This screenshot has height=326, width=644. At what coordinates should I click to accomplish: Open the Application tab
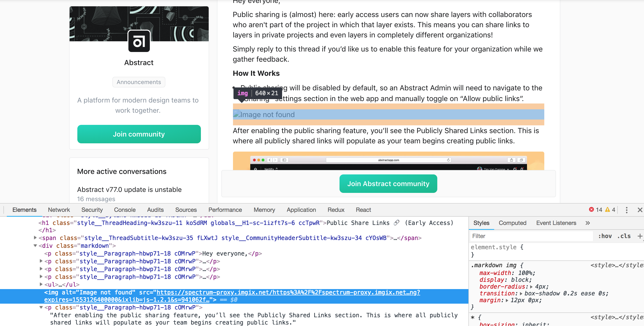[x=301, y=210]
